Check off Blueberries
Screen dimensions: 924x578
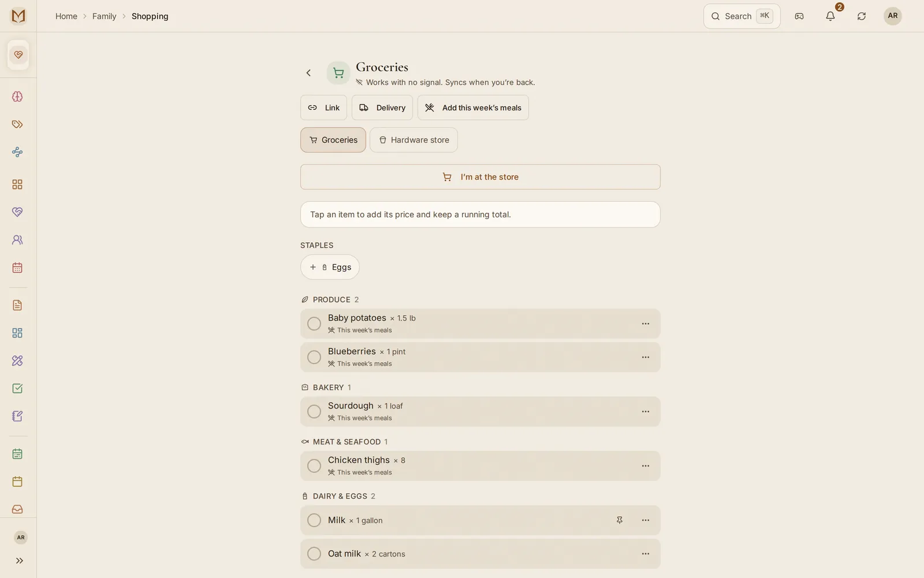click(314, 357)
